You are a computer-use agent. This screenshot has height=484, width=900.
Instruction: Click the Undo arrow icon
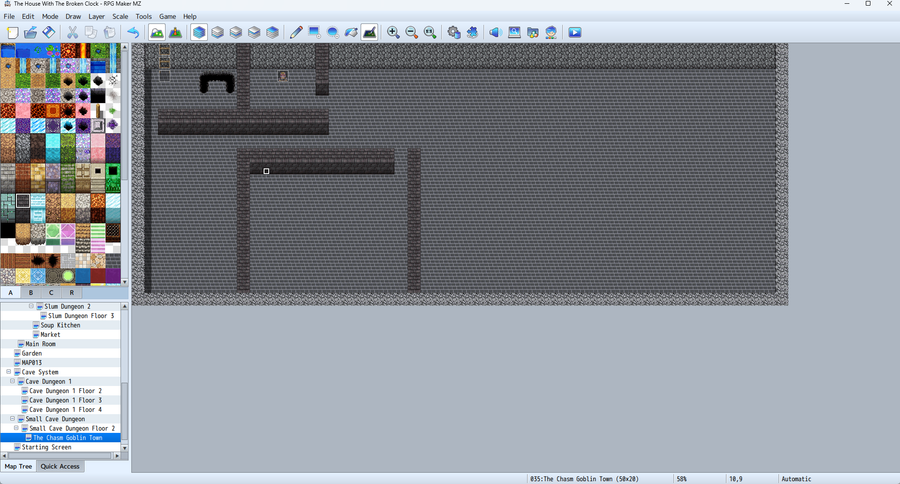(x=133, y=33)
